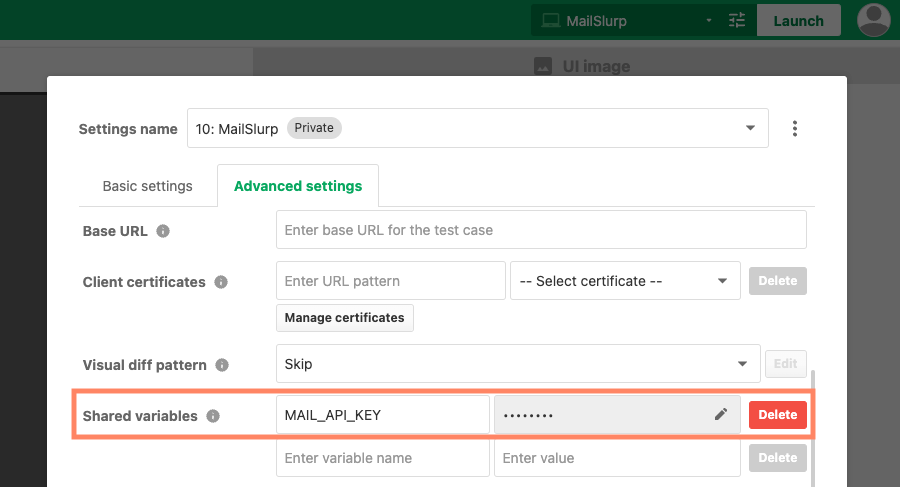Expand the MailSlurp settings selector dropdown
The height and width of the screenshot is (487, 900).
pyautogui.click(x=709, y=21)
